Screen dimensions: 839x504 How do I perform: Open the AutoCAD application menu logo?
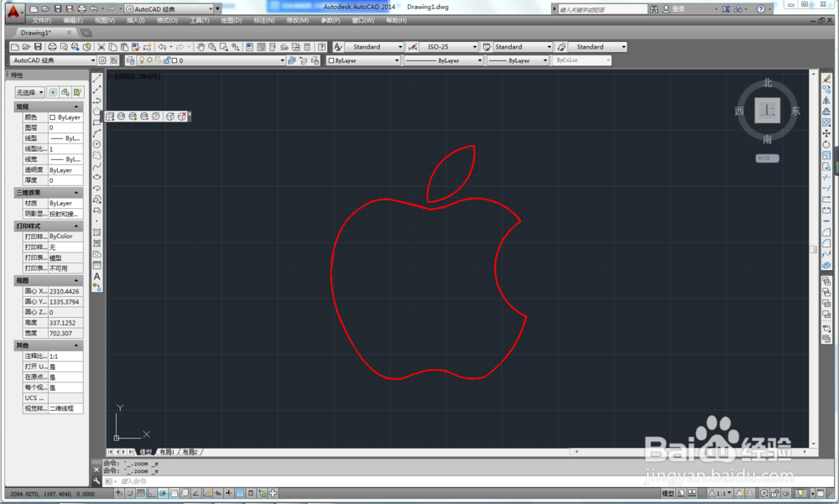point(14,11)
